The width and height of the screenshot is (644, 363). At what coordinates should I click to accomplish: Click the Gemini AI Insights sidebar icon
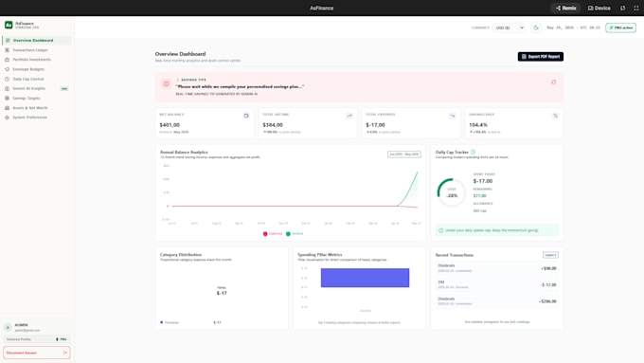(x=7, y=88)
